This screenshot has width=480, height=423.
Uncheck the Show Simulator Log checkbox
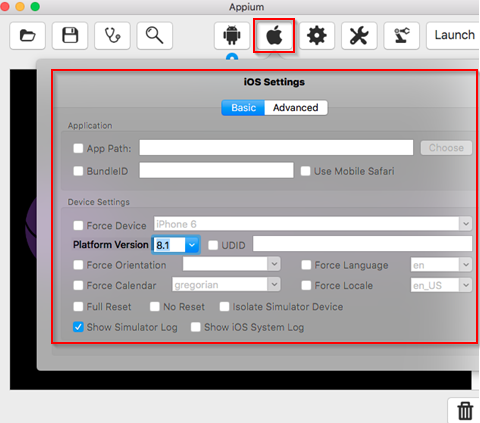click(x=78, y=327)
